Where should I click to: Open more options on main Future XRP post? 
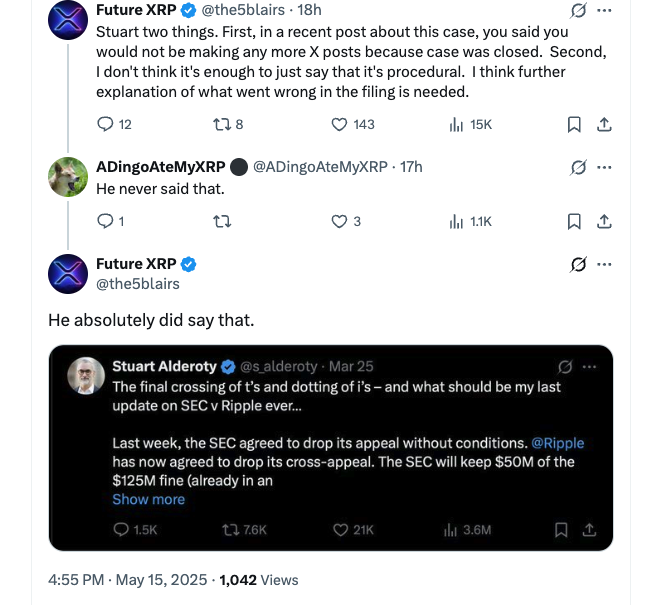[x=604, y=264]
